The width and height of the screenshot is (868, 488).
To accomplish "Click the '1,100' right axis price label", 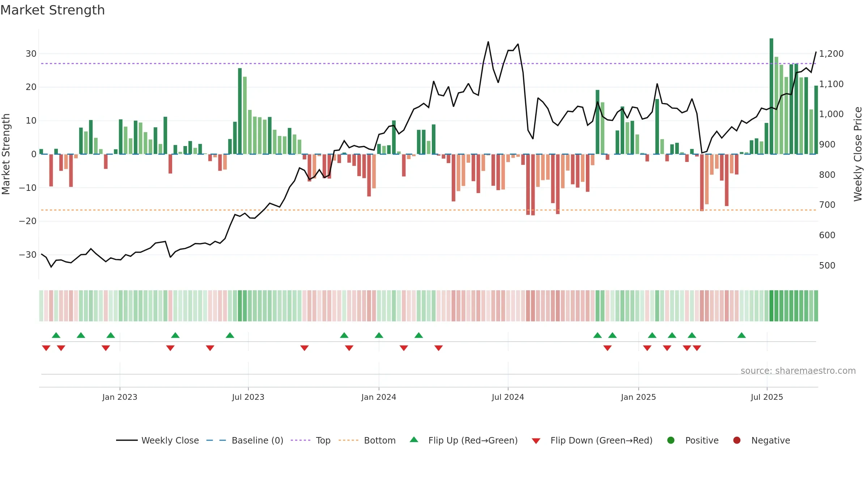I will [831, 84].
